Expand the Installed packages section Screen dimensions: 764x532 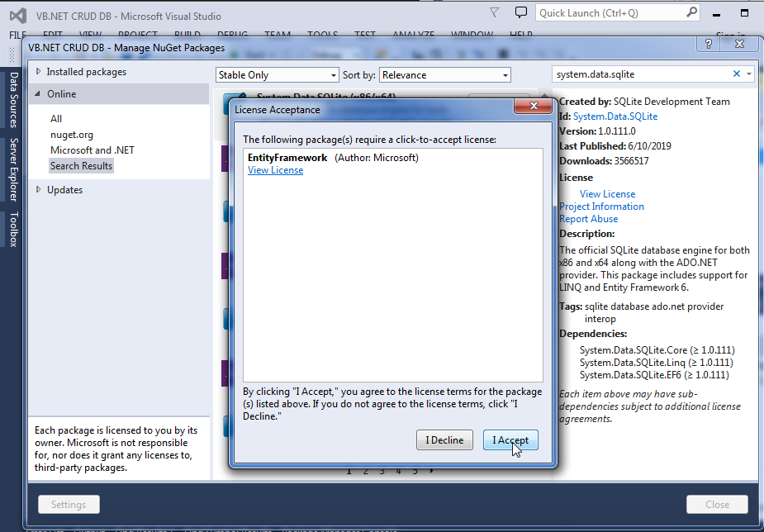(39, 72)
